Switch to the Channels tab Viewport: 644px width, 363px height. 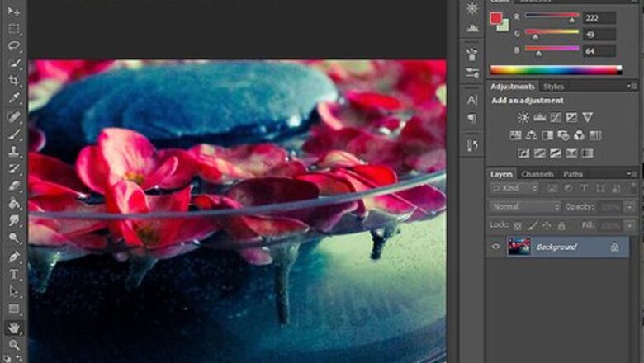tap(537, 174)
